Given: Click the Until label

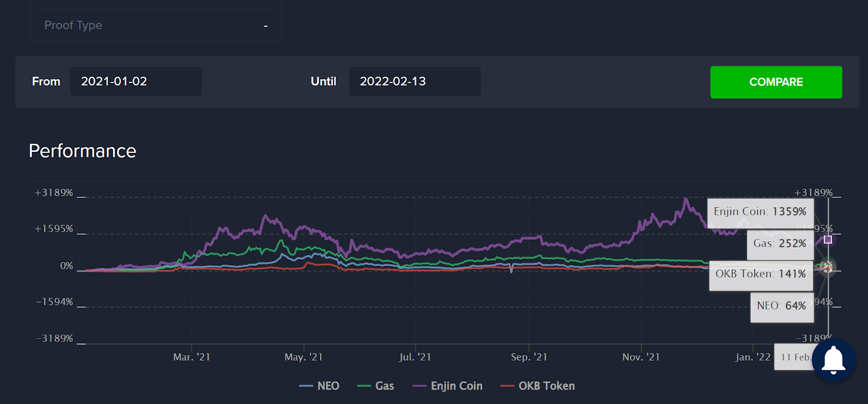Looking at the screenshot, I should pos(323,81).
